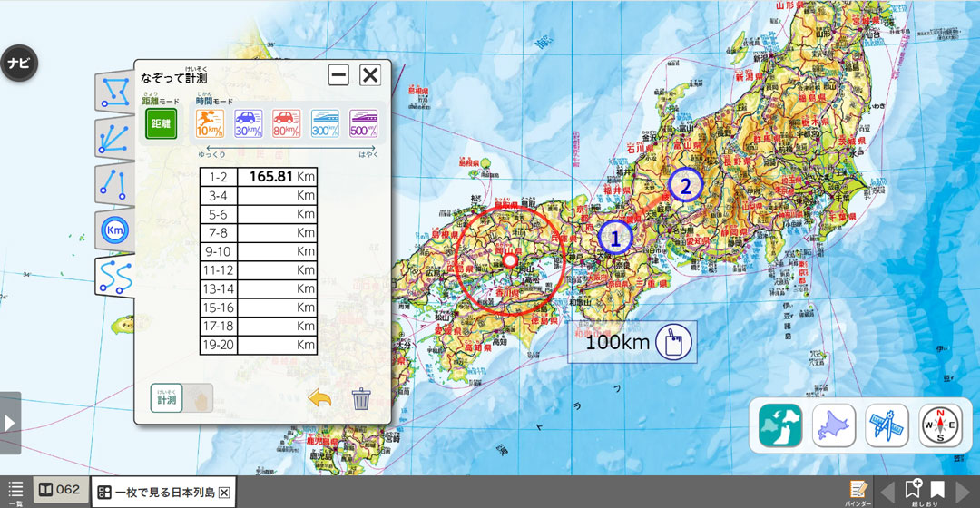Minimize the なぞって計測 panel
The height and width of the screenshot is (508, 980).
[338, 75]
